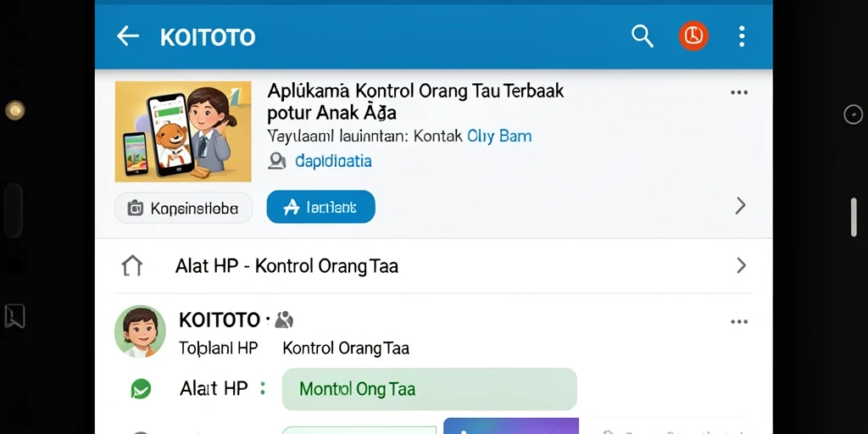
Task: Click the group icon after KOITOTO name
Action: pos(283,320)
